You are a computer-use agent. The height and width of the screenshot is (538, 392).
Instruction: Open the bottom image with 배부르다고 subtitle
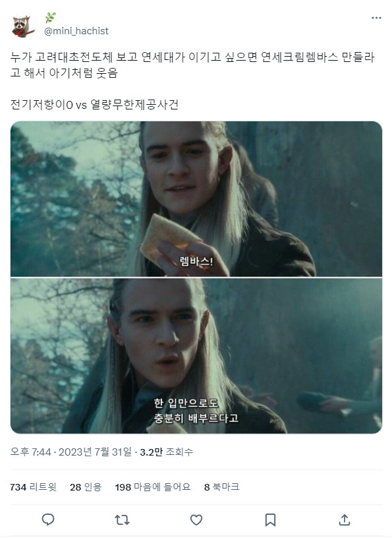pyautogui.click(x=196, y=356)
